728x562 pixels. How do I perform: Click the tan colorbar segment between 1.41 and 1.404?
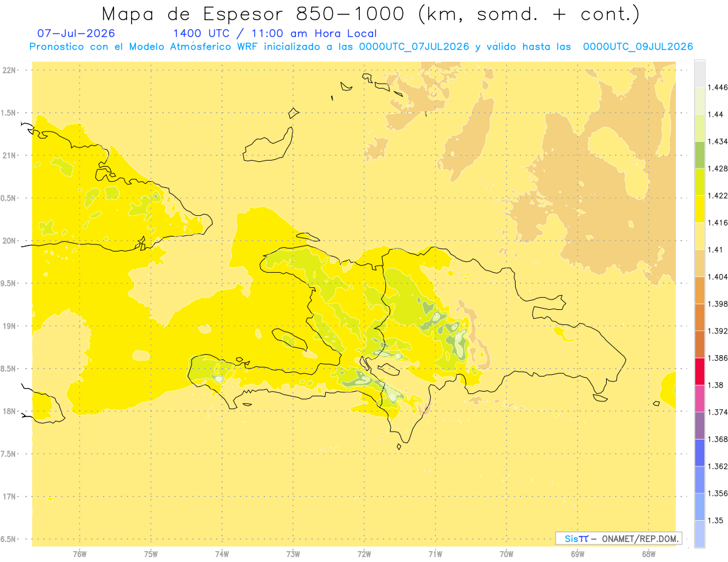click(x=699, y=263)
